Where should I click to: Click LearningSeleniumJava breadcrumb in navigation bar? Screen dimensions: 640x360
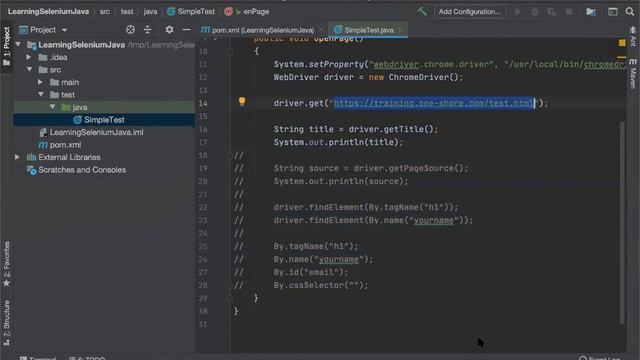click(x=48, y=11)
